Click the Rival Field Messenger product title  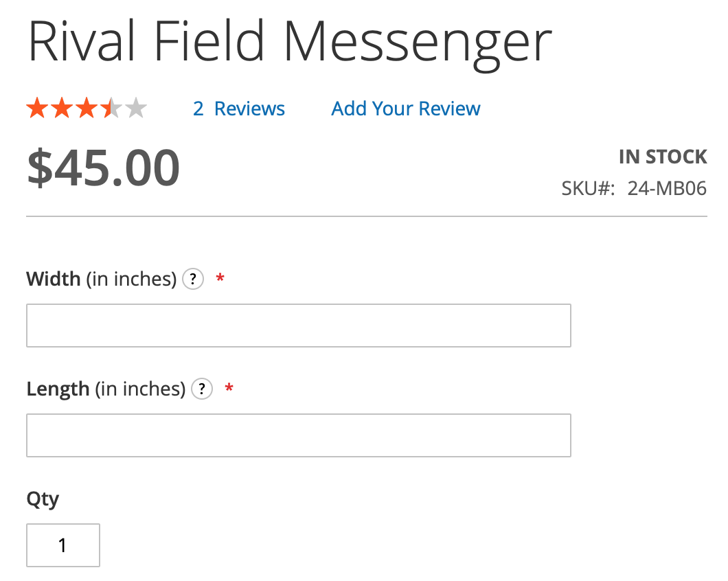click(290, 43)
